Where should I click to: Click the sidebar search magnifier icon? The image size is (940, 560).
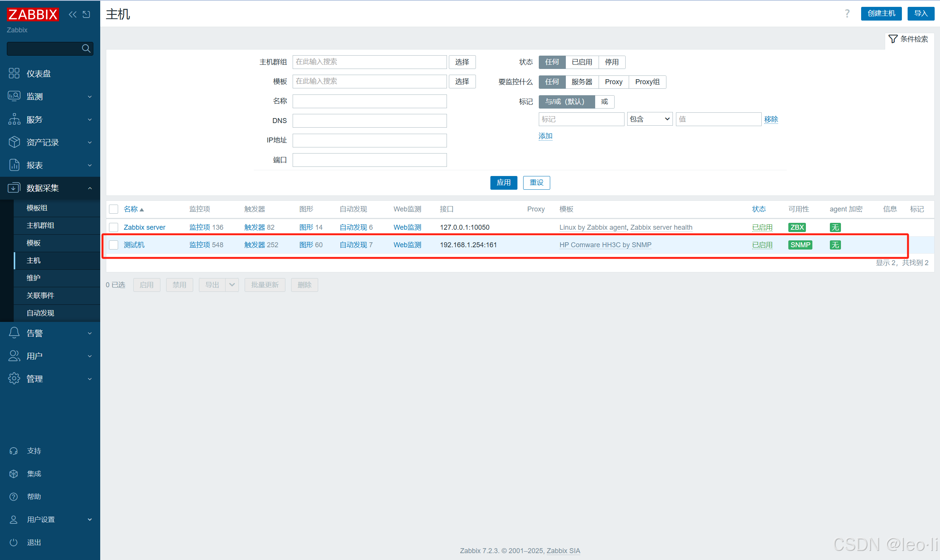86,48
